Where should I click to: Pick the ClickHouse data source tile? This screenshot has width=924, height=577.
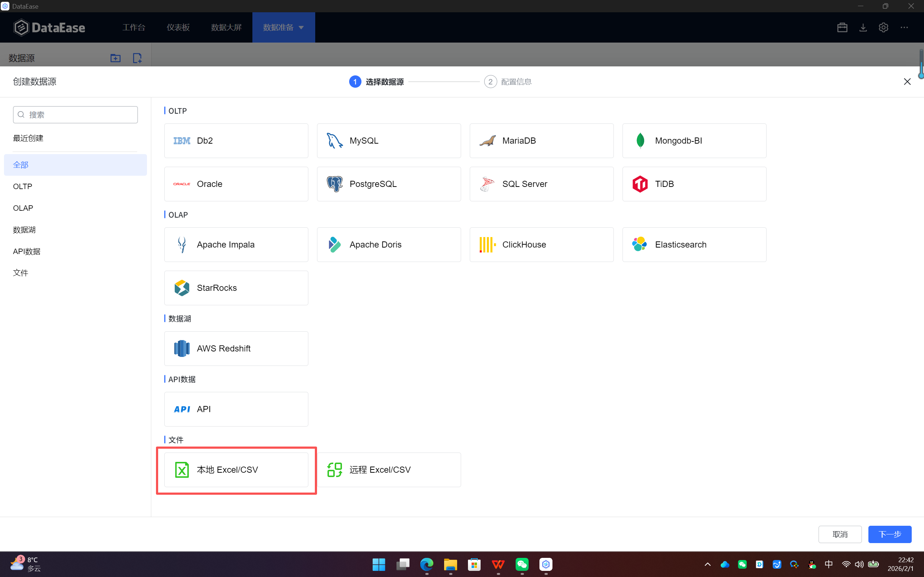pyautogui.click(x=541, y=245)
